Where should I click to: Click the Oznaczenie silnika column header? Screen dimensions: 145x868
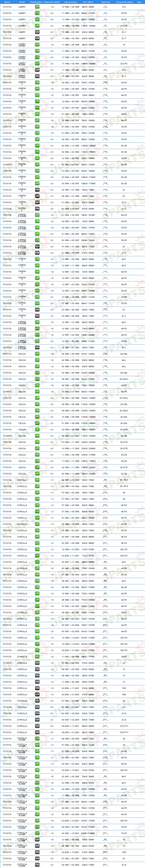pyautogui.click(x=124, y=2)
